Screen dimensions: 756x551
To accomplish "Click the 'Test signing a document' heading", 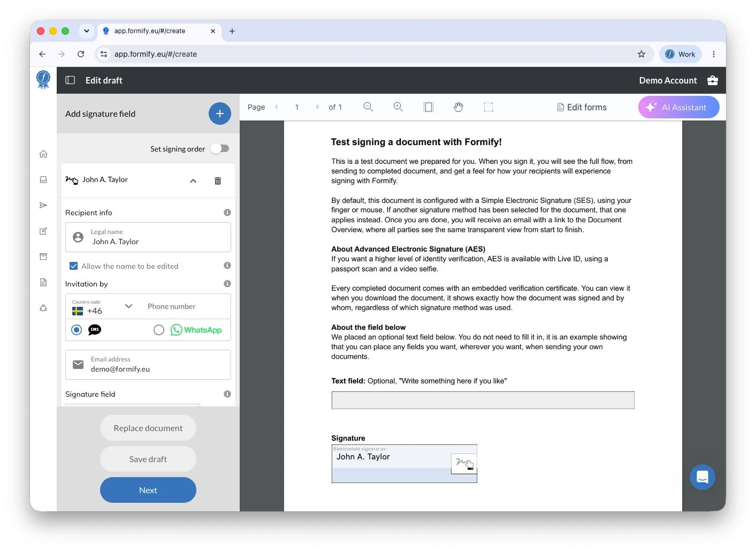I will [416, 142].
